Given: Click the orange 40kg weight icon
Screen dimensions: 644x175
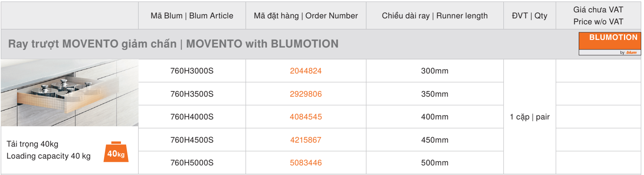Looking at the screenshot, I should (x=116, y=152).
